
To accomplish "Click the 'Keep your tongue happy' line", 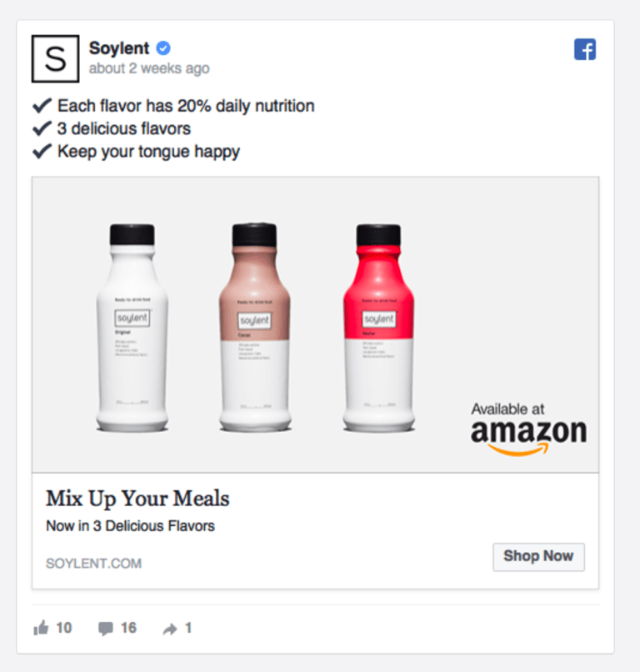I will [136, 152].
